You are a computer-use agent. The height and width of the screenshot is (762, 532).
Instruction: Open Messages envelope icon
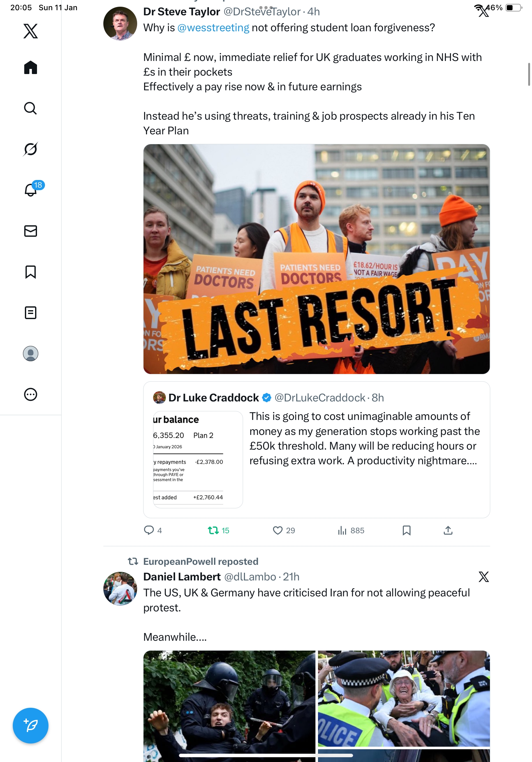point(31,231)
